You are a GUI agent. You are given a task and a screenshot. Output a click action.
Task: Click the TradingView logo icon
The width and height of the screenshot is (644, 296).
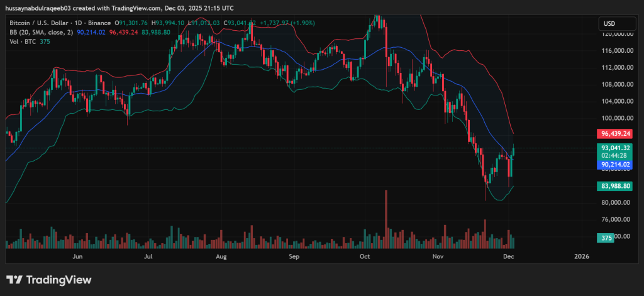(x=14, y=280)
